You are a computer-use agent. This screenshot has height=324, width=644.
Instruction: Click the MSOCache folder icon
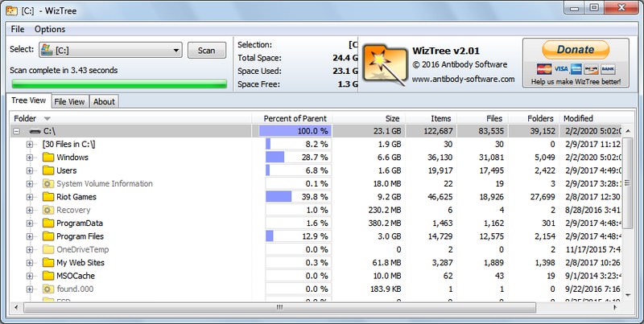[48, 275]
